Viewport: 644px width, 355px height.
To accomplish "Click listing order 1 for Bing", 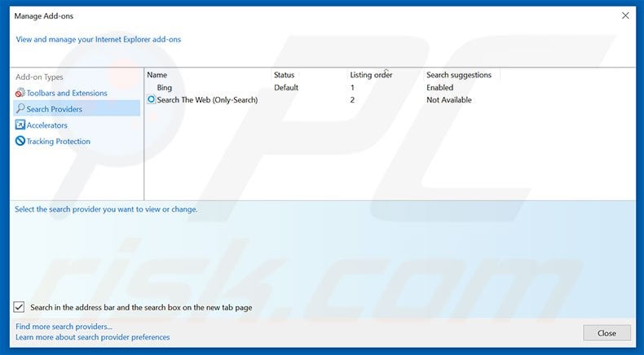I will (x=352, y=87).
